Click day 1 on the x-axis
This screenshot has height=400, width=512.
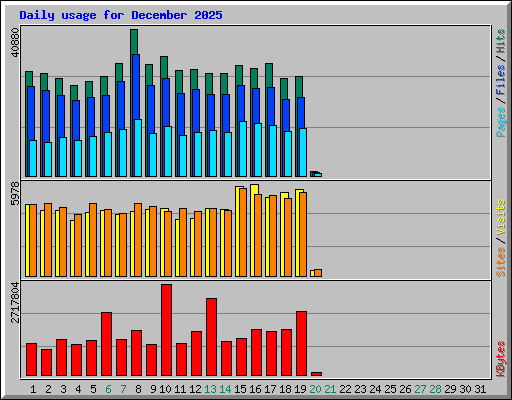tap(33, 389)
